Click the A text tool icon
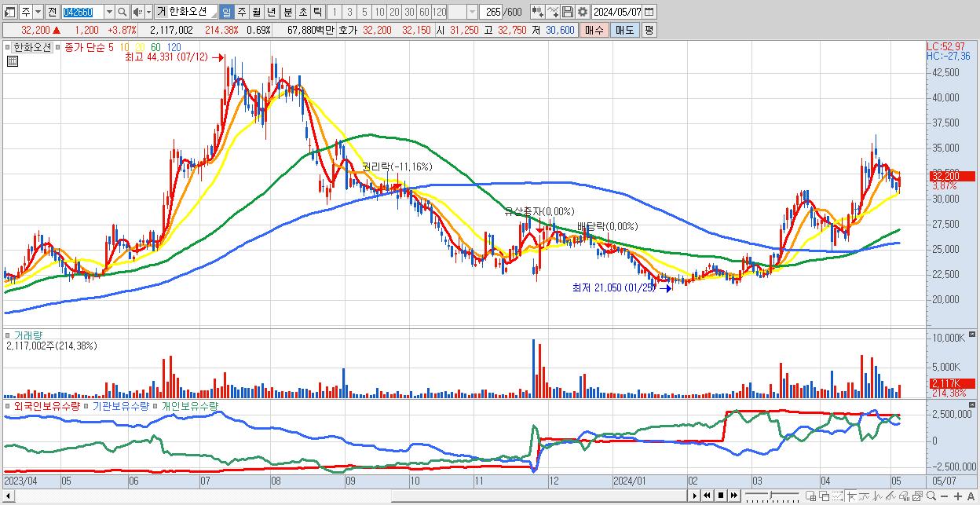Viewport: 980px width, 505px height. tap(971, 496)
